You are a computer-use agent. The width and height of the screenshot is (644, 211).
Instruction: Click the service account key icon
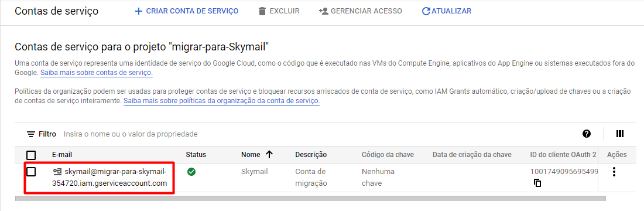pos(57,172)
